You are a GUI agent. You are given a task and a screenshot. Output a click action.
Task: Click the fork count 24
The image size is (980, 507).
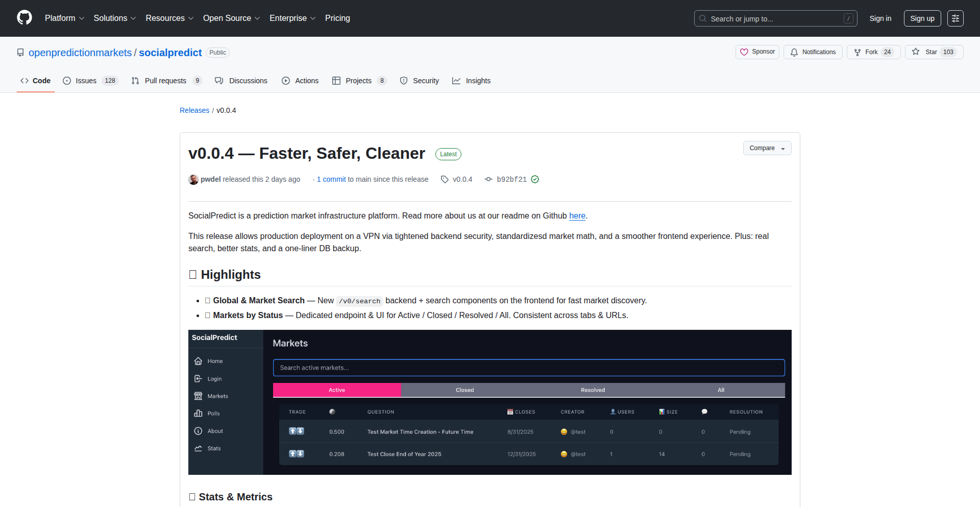(x=888, y=52)
